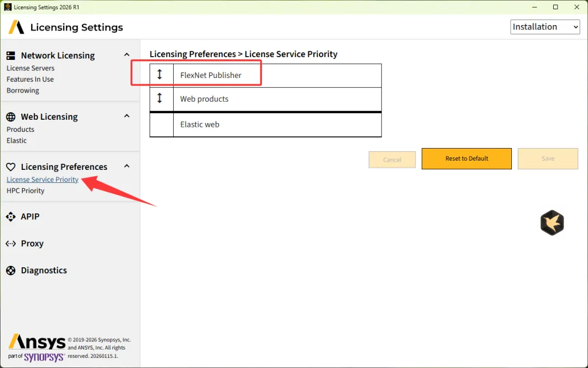Screen dimensions: 588x368
Task: Open License Servers page
Action: pos(30,68)
